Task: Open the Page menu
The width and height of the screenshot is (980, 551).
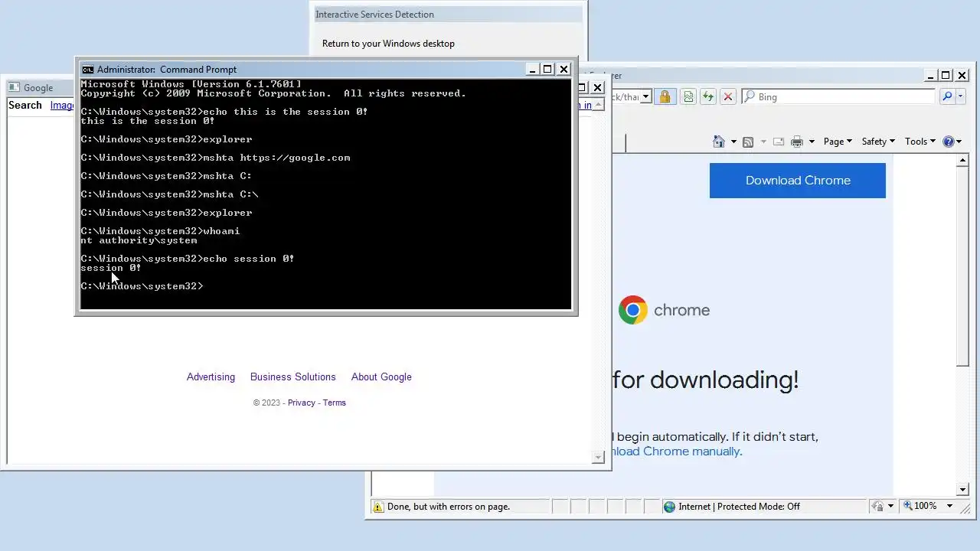Action: pyautogui.click(x=838, y=142)
